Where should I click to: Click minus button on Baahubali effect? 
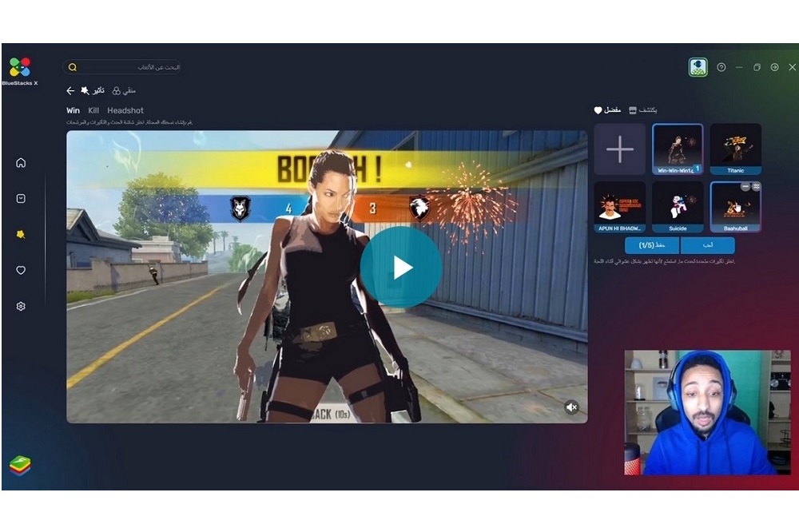745,186
